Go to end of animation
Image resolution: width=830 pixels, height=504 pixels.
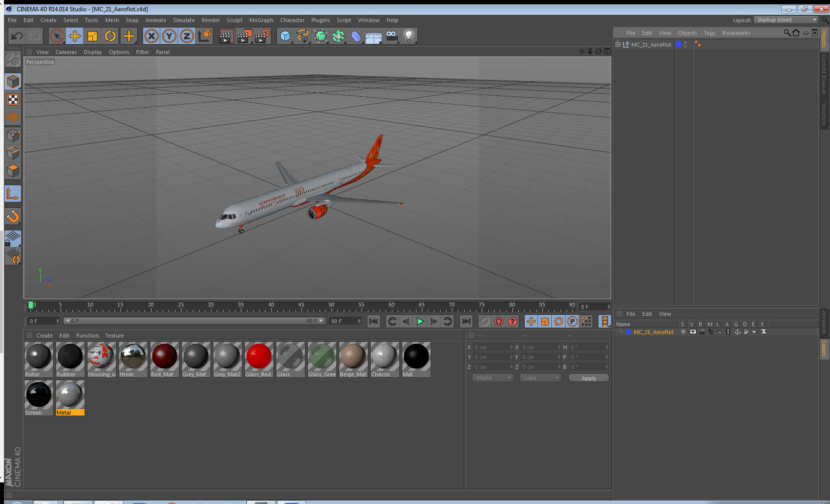coord(466,321)
